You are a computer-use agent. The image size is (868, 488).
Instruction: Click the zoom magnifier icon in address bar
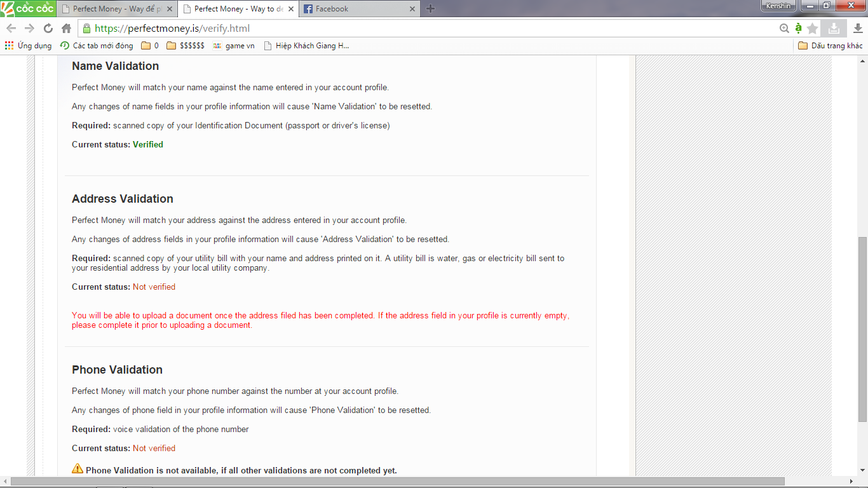point(784,28)
